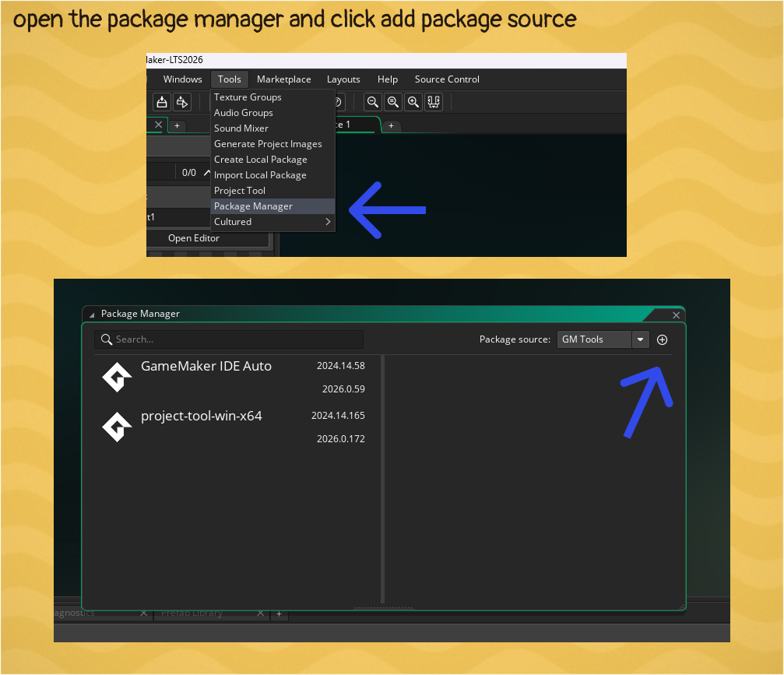This screenshot has height=675, width=784.
Task: Click the dock/layout icon right of zoom in
Action: pos(434,102)
